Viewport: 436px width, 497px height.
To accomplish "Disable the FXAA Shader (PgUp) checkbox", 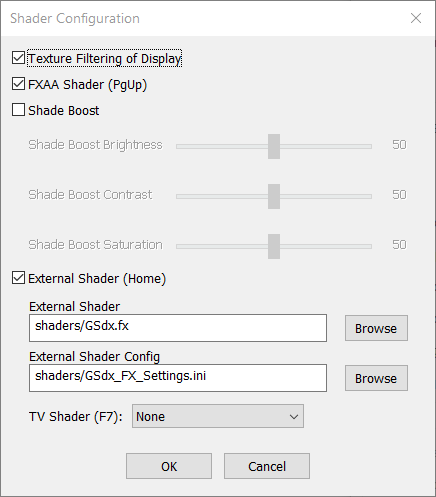I will coord(18,84).
